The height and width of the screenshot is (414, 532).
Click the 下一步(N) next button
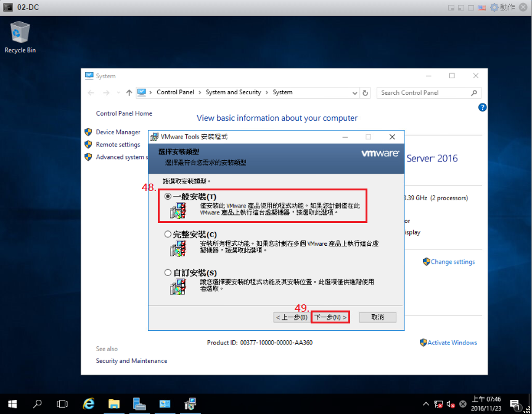click(330, 317)
